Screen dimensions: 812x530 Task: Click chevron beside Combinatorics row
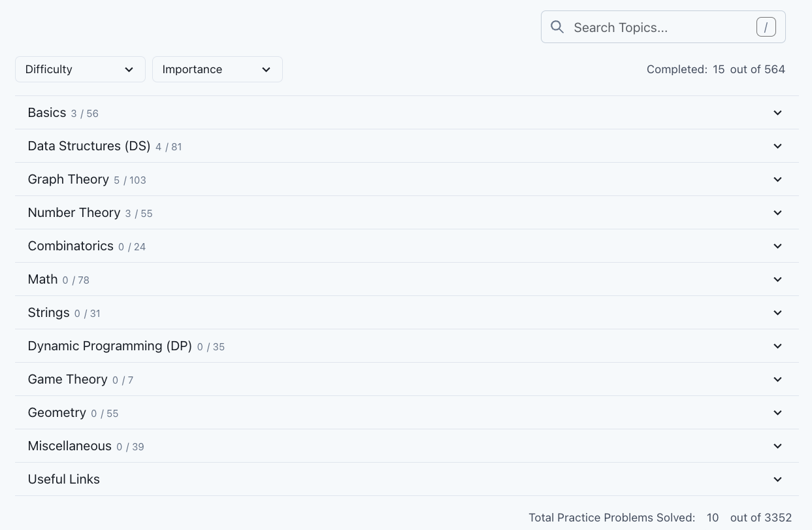pos(777,246)
